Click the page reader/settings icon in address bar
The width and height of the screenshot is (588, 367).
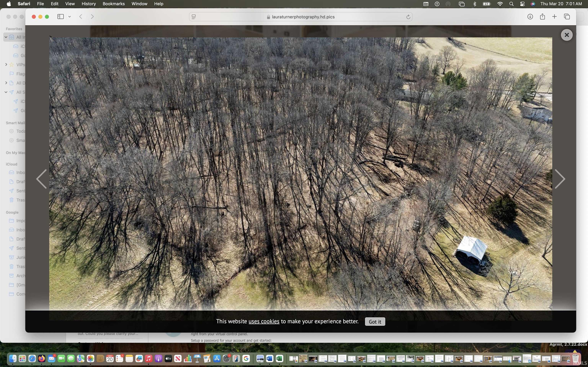click(x=194, y=17)
